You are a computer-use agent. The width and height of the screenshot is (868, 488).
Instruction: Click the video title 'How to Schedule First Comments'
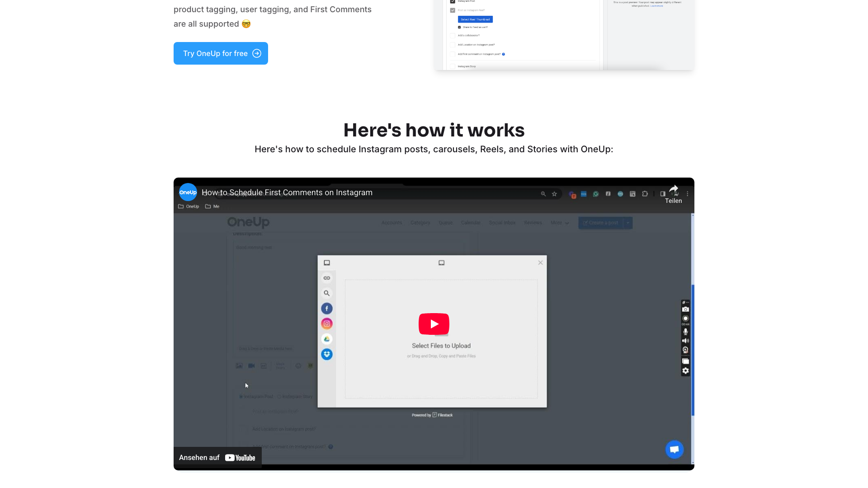pyautogui.click(x=287, y=192)
